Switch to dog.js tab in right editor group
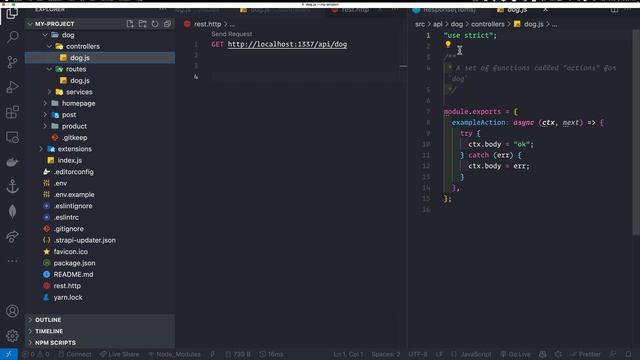The width and height of the screenshot is (640, 360). 517,9
